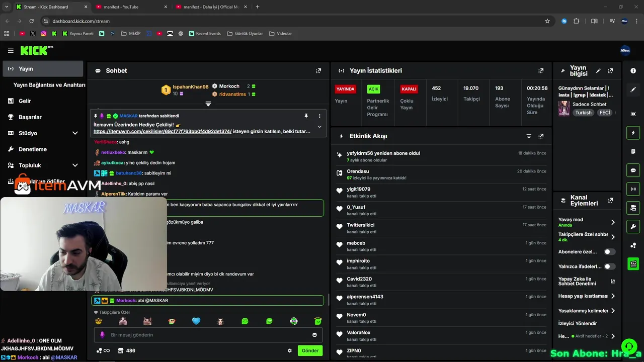The image size is (644, 362).
Task: Open the Yavaş mod options
Action: (613, 222)
